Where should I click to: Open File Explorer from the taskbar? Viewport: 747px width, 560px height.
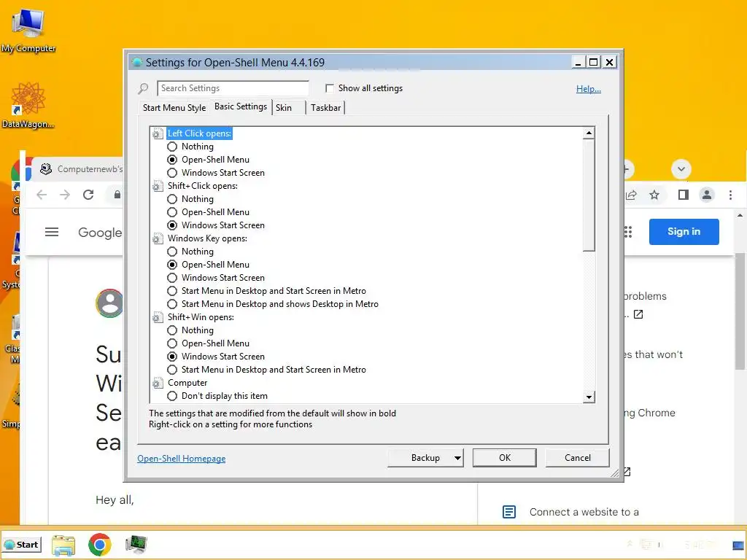[63, 545]
